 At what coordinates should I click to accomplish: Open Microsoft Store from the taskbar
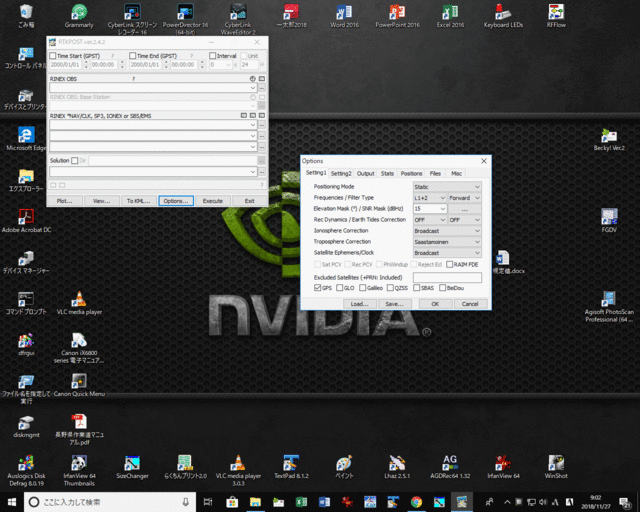pos(232,502)
